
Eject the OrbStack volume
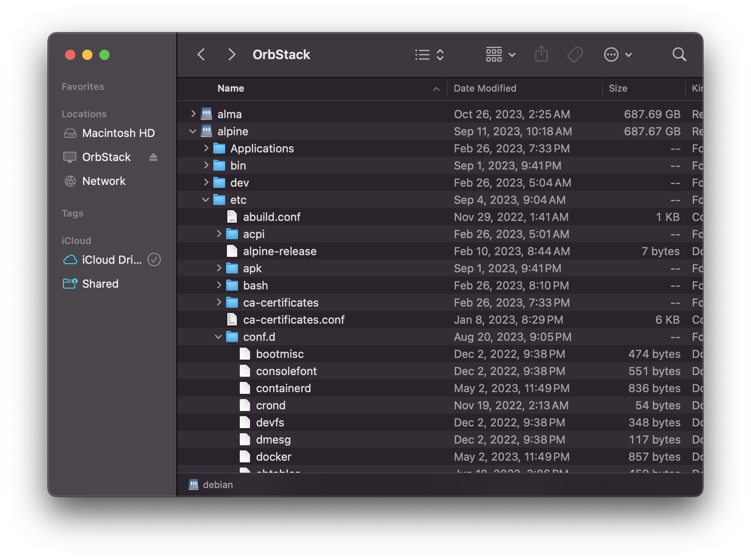[x=153, y=157]
